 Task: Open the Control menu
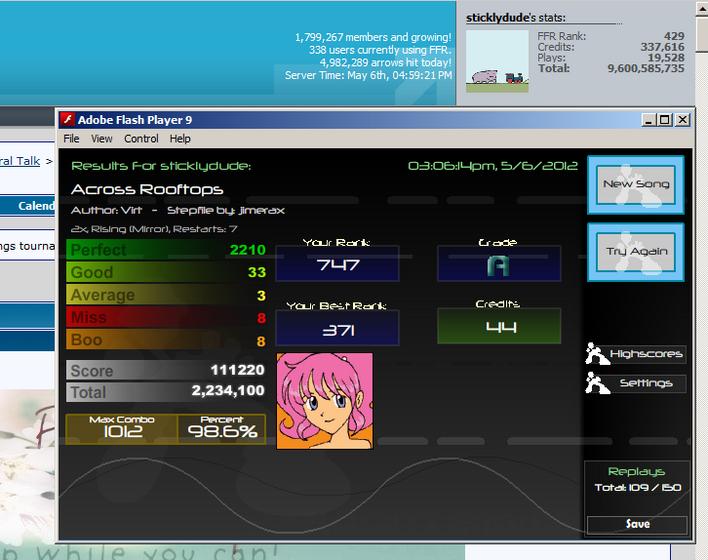(x=141, y=139)
